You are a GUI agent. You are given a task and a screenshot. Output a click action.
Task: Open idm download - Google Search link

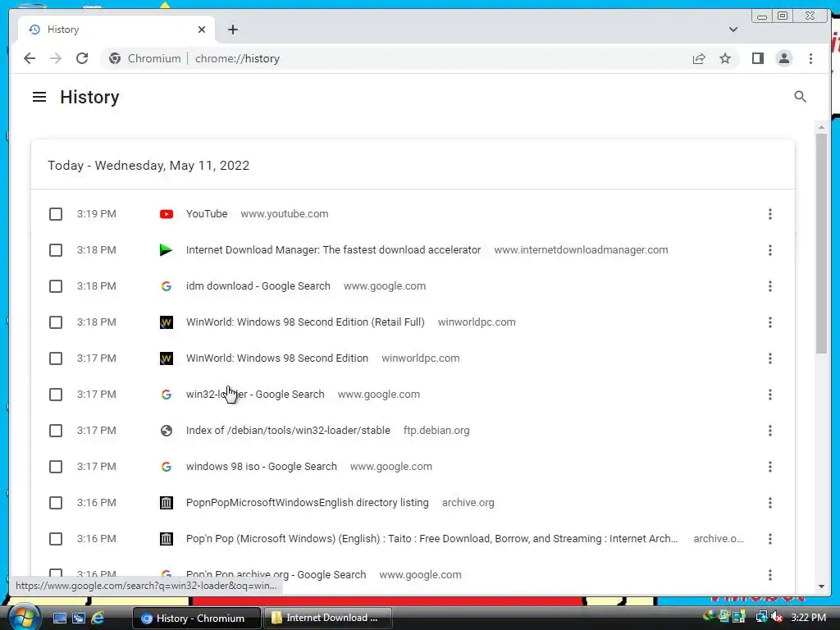tap(258, 286)
